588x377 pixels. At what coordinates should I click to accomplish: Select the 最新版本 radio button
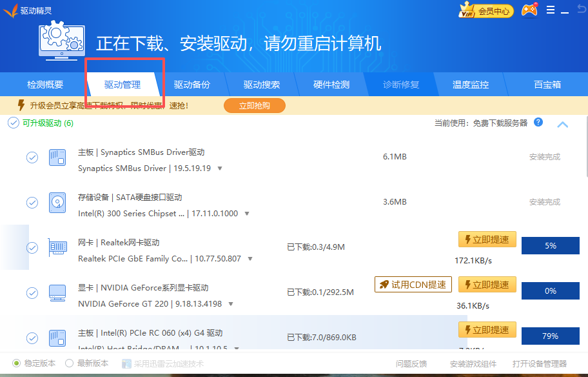coord(70,363)
